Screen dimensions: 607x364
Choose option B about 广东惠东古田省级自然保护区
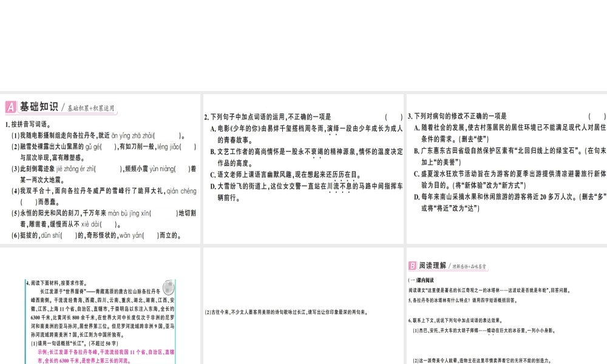point(509,157)
